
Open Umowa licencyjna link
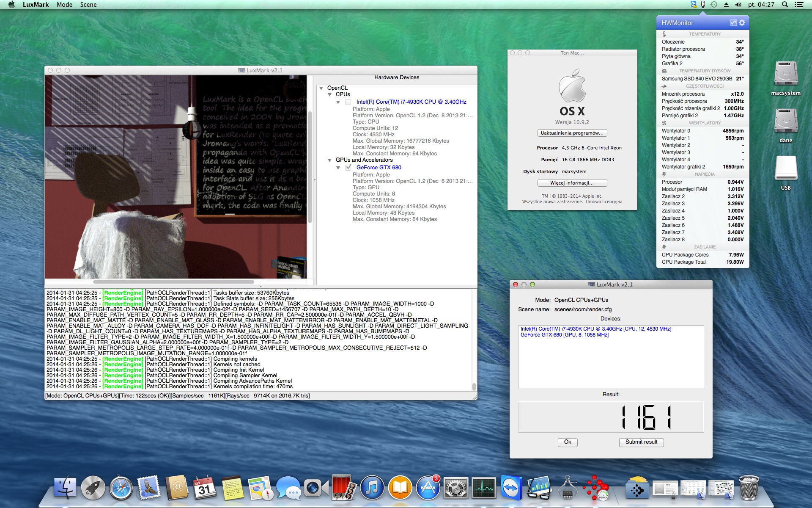[x=604, y=202]
